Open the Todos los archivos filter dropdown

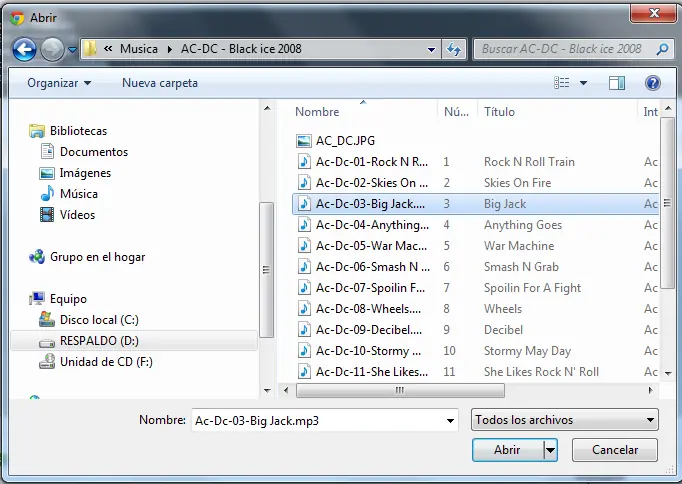tap(565, 420)
